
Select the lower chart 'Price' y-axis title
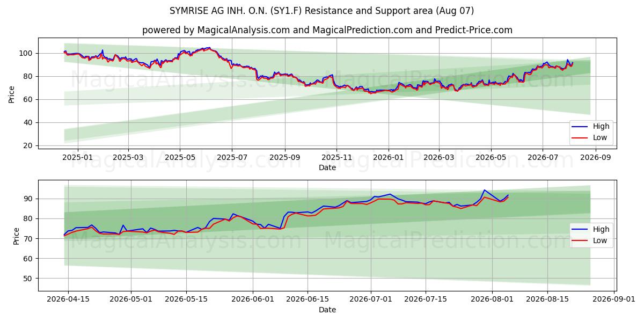pyautogui.click(x=16, y=236)
